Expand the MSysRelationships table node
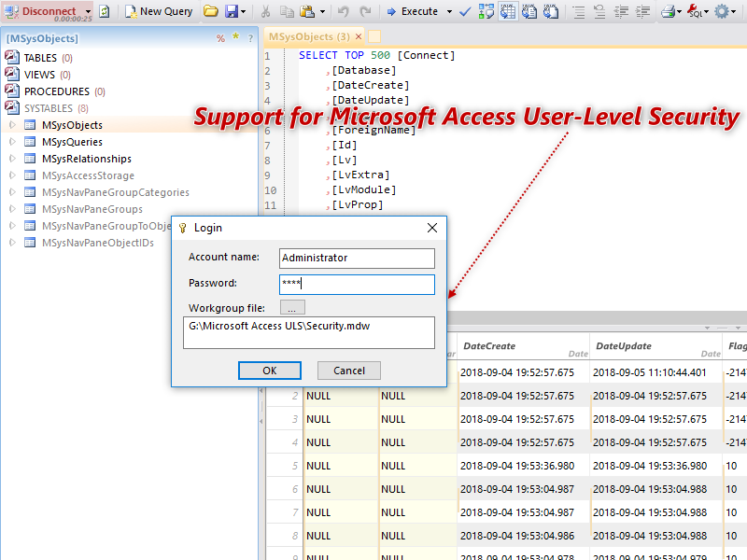747x560 pixels. tap(12, 159)
